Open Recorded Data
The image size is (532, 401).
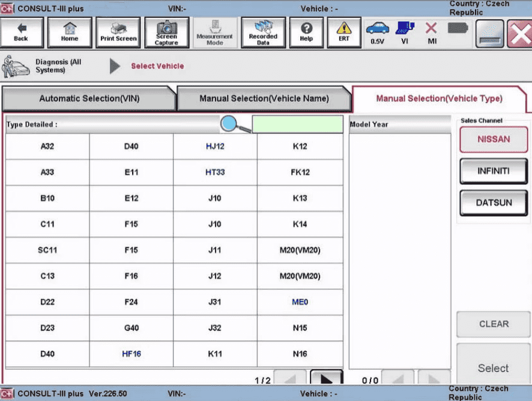263,32
